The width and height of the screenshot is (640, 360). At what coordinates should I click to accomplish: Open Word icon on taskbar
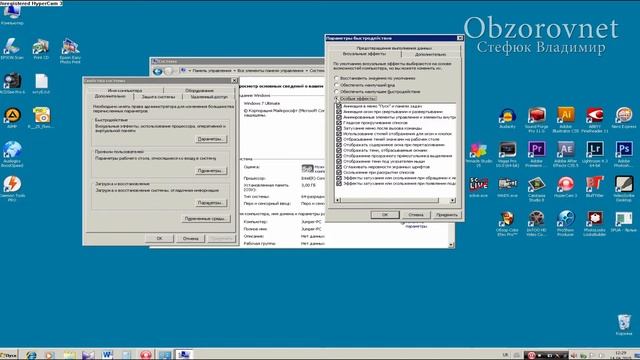(x=107, y=355)
